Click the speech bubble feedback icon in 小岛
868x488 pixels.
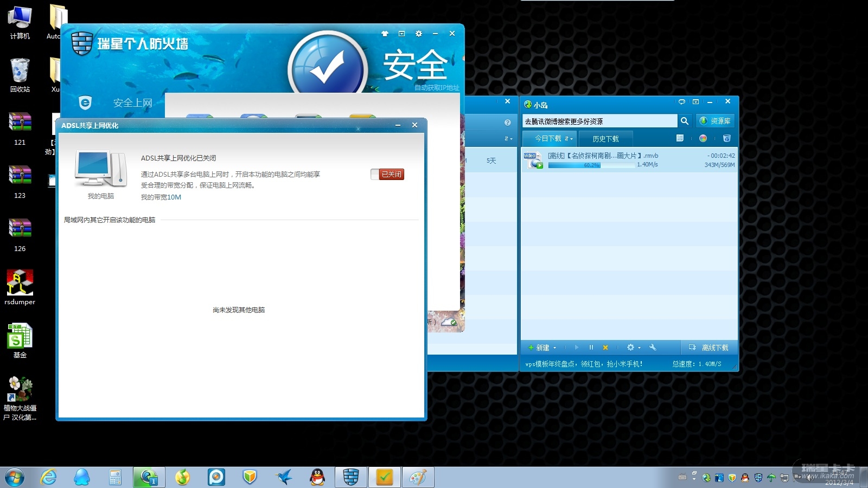(x=682, y=101)
